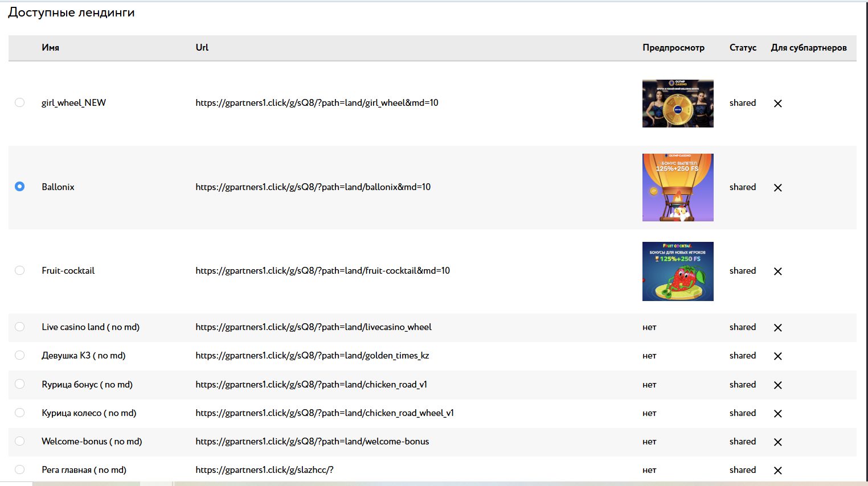The height and width of the screenshot is (486, 868).
Task: Open the Ballonix balloon preview thumbnail
Action: pyautogui.click(x=677, y=187)
